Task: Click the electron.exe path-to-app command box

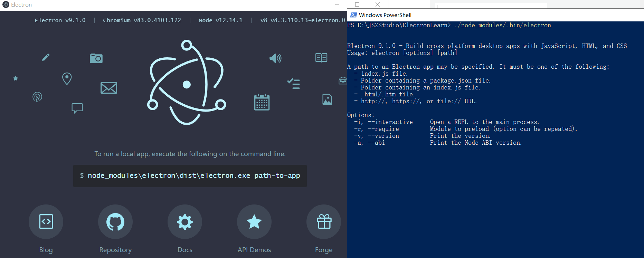Action: click(190, 176)
